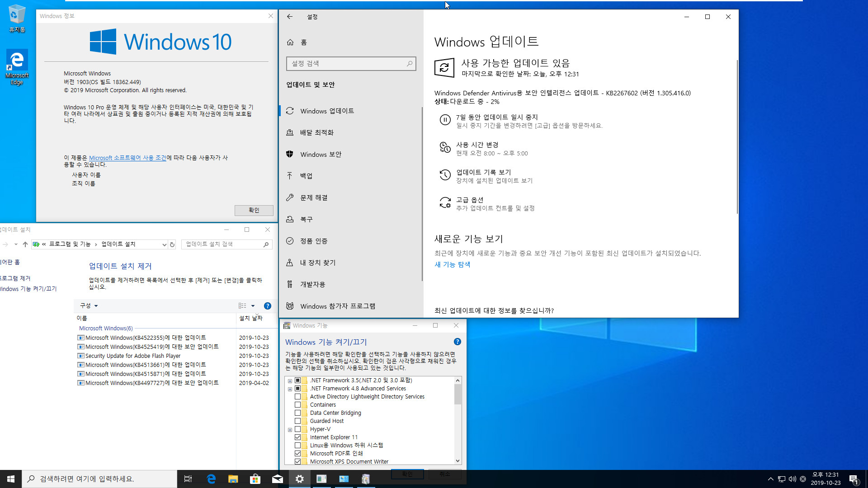The height and width of the screenshot is (488, 868).
Task: Click 확인 button in Windows 정보 dialog
Action: tap(254, 210)
